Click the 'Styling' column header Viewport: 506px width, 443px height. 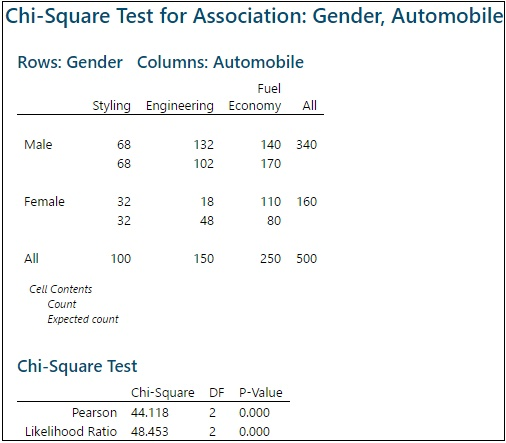click(111, 106)
